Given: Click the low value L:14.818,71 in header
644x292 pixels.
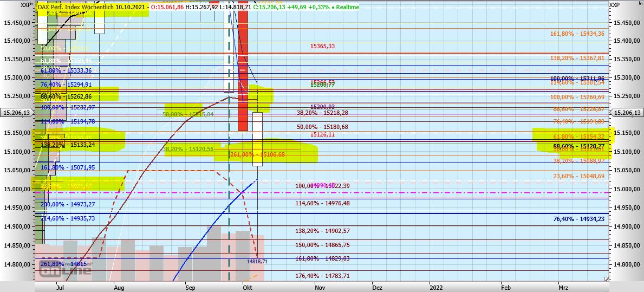Looking at the screenshot, I should 235,7.
